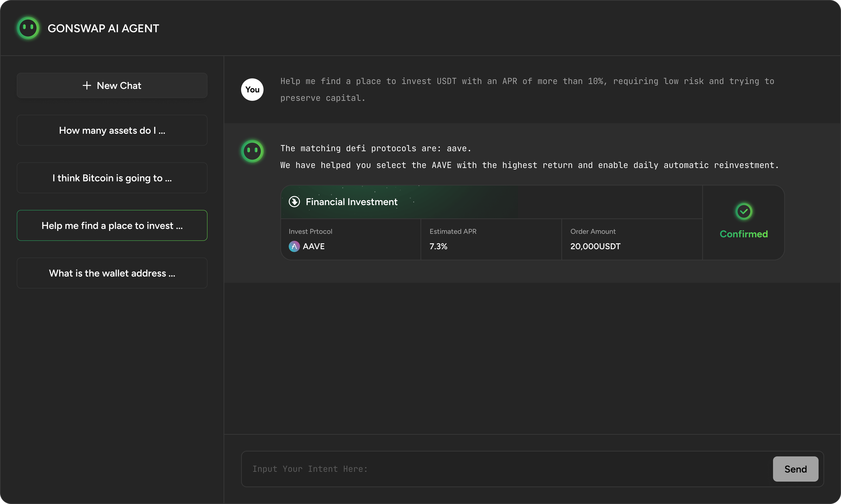Click the GONSWAP AI AGENT title
This screenshot has width=841, height=504.
(x=103, y=28)
